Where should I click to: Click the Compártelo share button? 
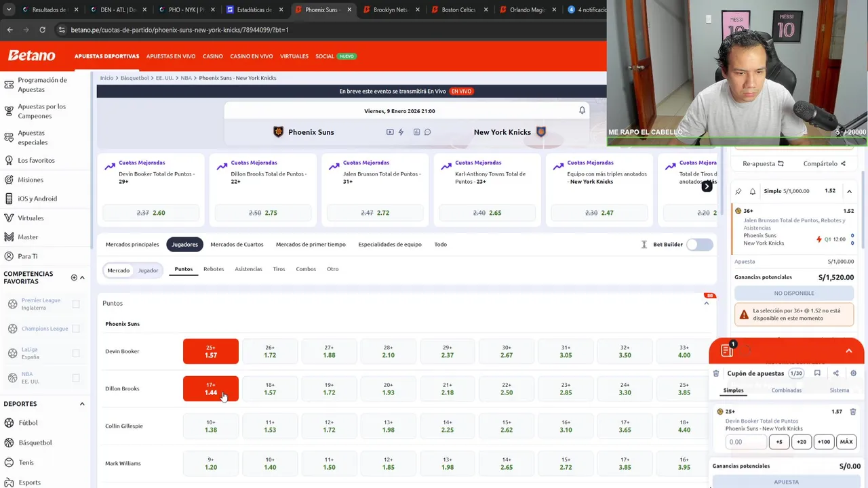pos(825,163)
